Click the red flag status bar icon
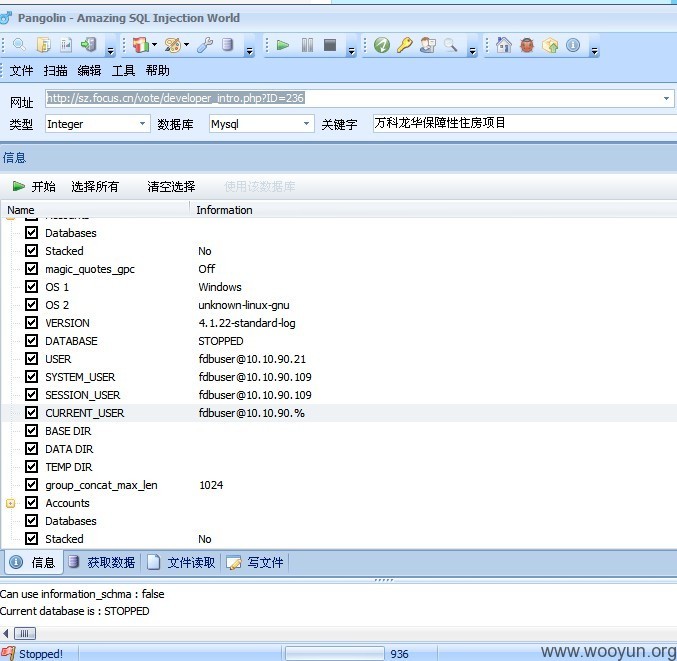The width and height of the screenshot is (677, 661). 8,653
